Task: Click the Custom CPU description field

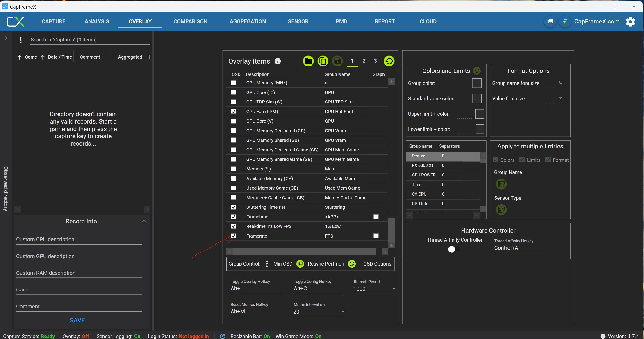Action: [79, 239]
